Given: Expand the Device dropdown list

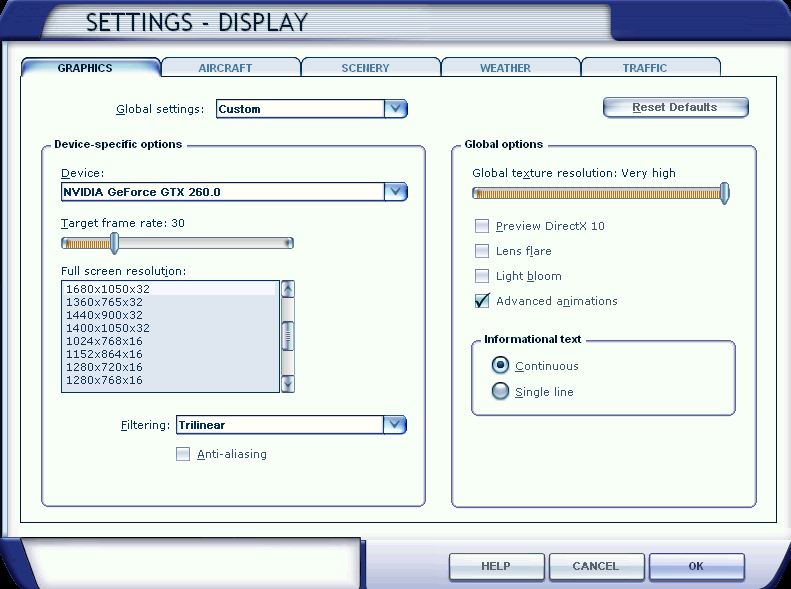Looking at the screenshot, I should pyautogui.click(x=395, y=191).
